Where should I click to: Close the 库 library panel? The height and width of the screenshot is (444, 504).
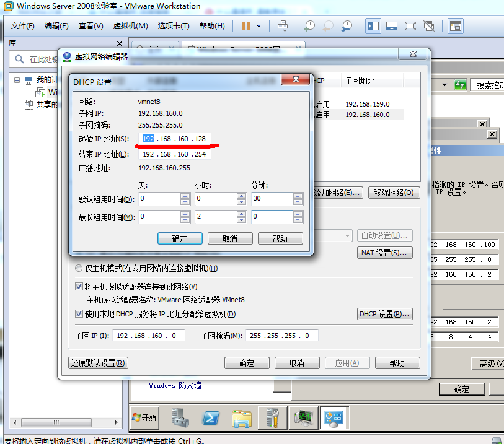[x=120, y=43]
